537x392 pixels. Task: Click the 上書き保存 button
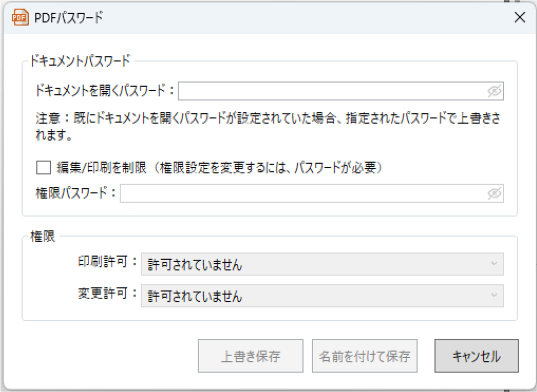[x=250, y=356]
